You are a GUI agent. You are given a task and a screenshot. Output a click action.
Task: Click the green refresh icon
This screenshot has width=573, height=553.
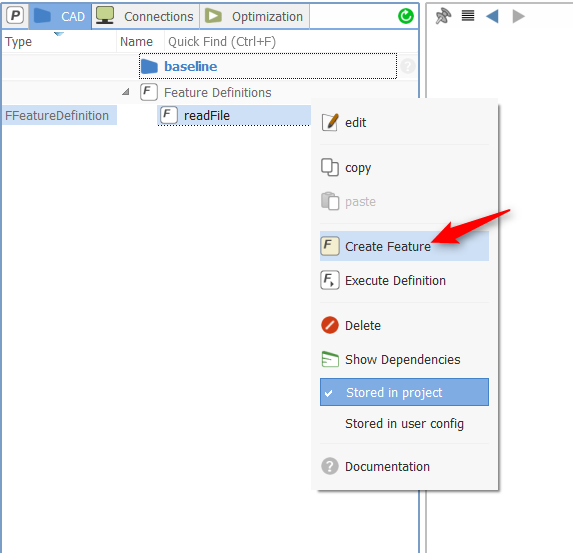(406, 16)
